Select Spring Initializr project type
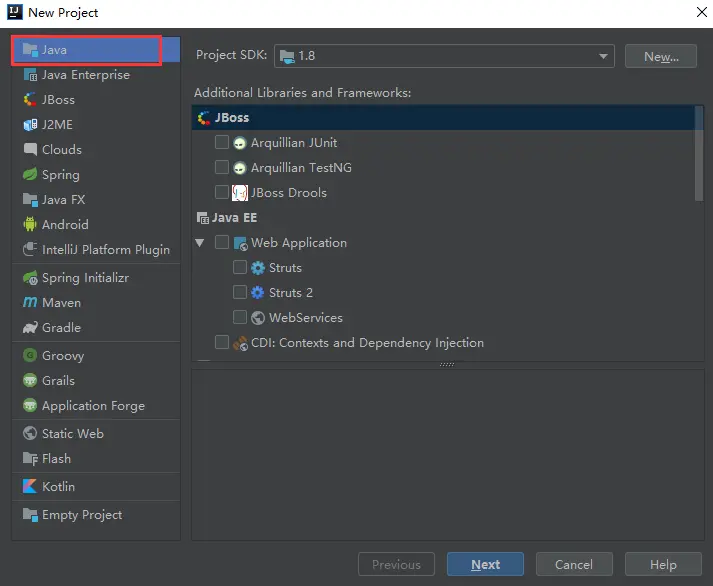 coord(96,277)
